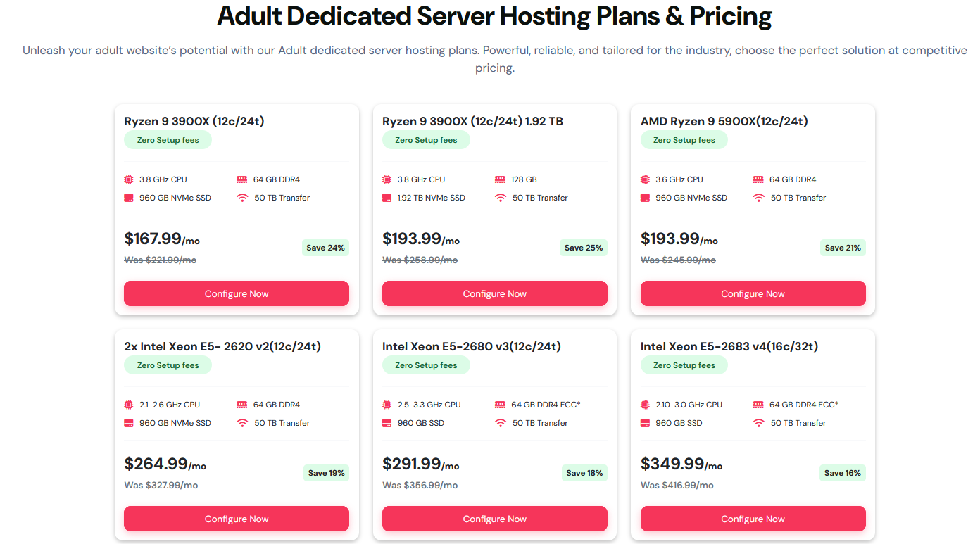The image size is (980, 544).
Task: Click "Zero Setup fees" under Xeon E5-2683 v4
Action: coord(684,365)
